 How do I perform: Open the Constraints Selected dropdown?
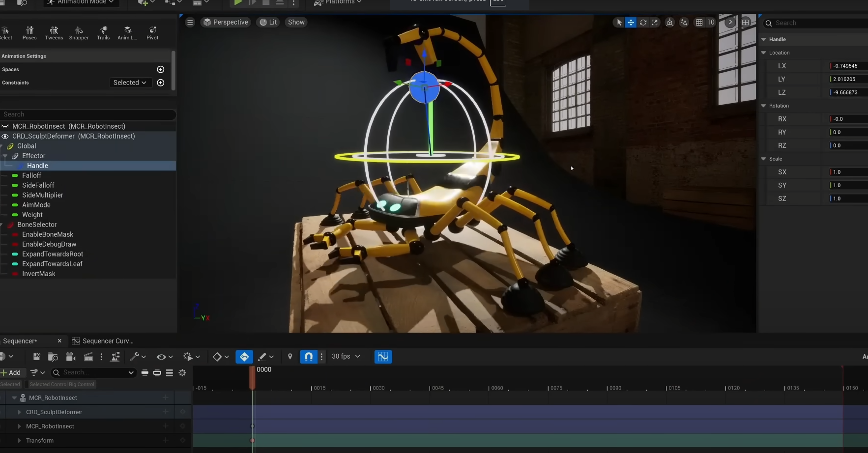[130, 82]
